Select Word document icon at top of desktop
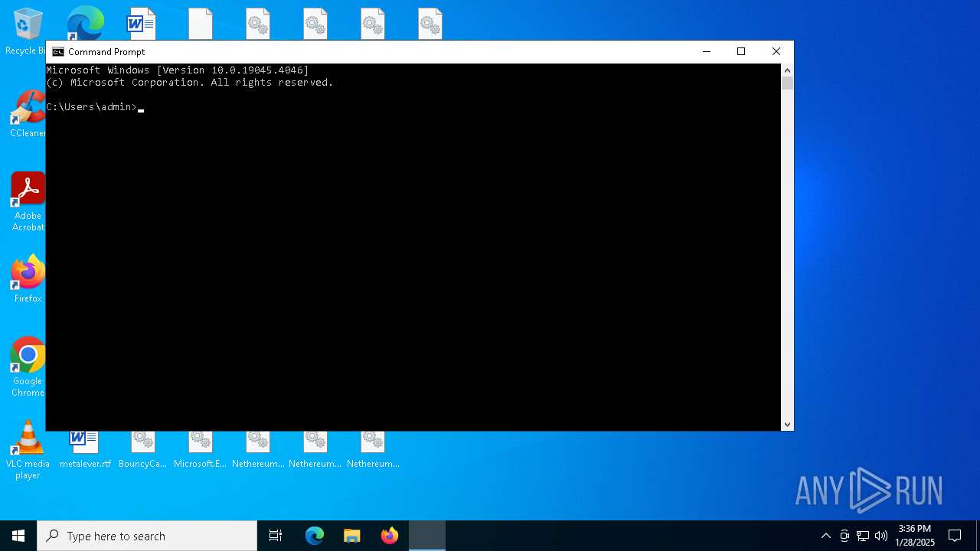 tap(142, 23)
